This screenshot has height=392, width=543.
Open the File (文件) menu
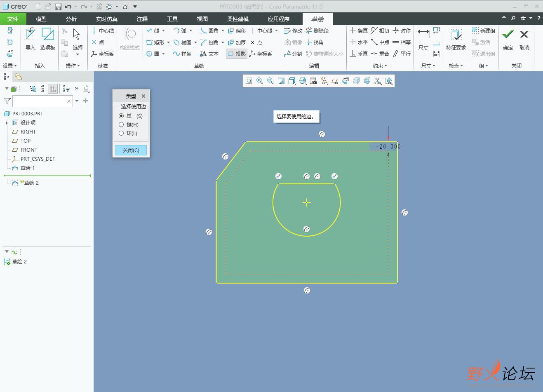(x=13, y=19)
